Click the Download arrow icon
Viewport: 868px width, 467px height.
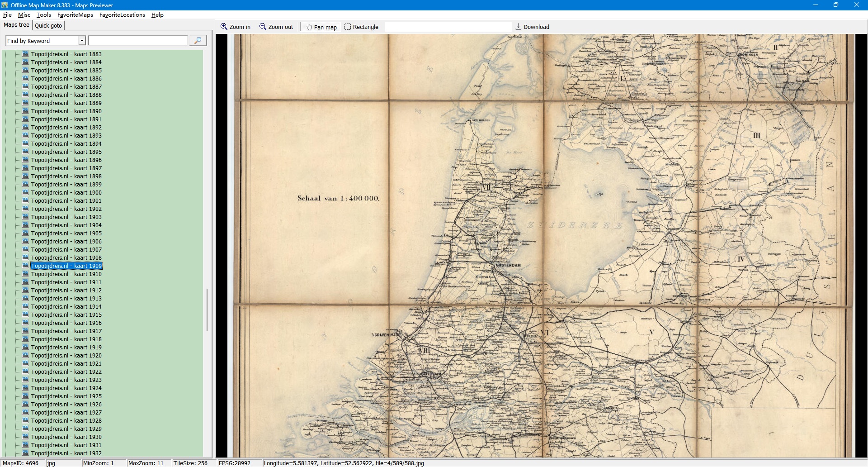click(519, 27)
